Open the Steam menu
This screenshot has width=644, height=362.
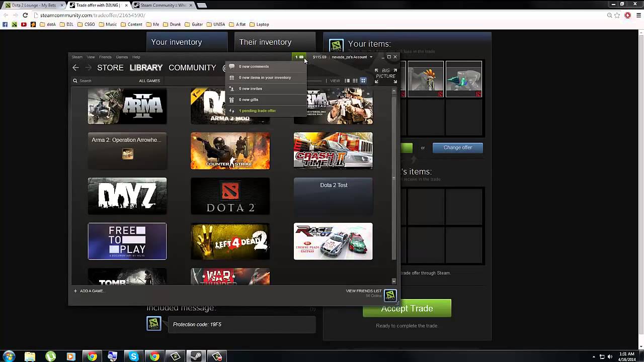(x=77, y=57)
